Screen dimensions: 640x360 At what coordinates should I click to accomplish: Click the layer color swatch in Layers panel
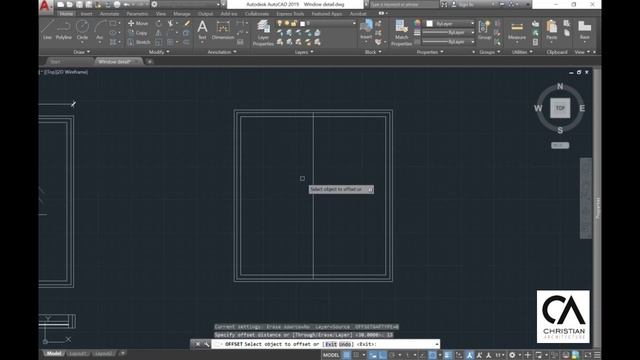[302, 24]
